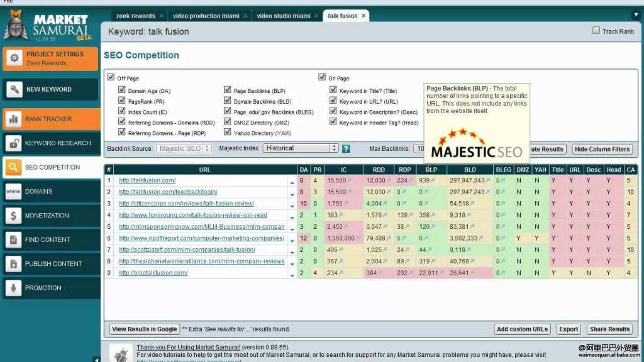Sort the table by BLD column header
Image resolution: width=644 pixels, height=362 pixels.
470,170
